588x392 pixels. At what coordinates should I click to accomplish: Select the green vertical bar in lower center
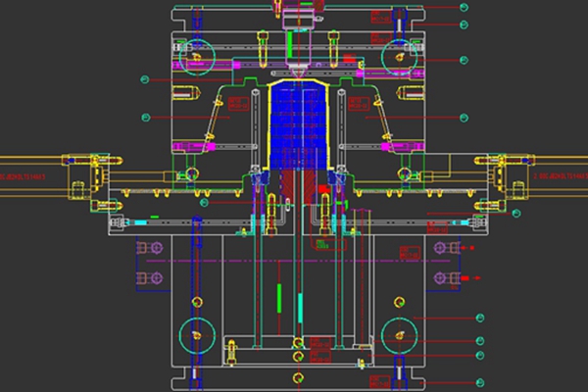tap(279, 297)
